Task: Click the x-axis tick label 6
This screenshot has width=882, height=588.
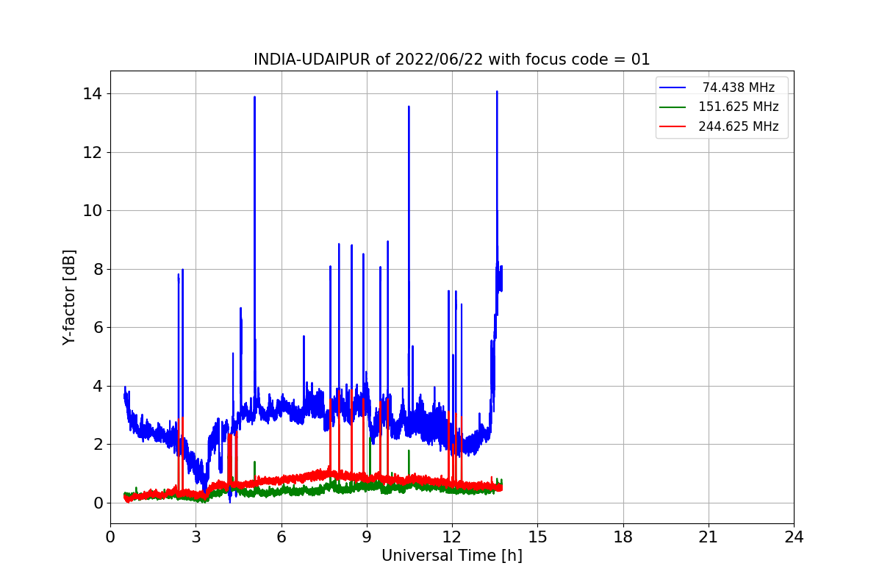Action: click(x=281, y=537)
